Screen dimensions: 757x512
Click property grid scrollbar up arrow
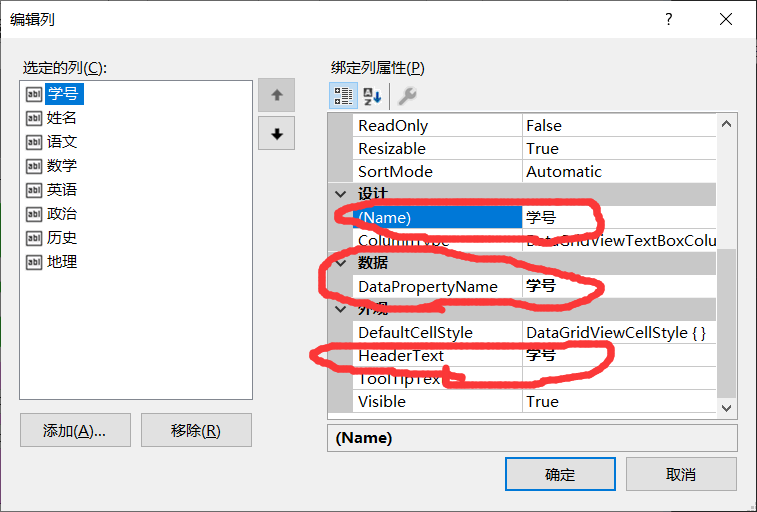click(x=727, y=124)
